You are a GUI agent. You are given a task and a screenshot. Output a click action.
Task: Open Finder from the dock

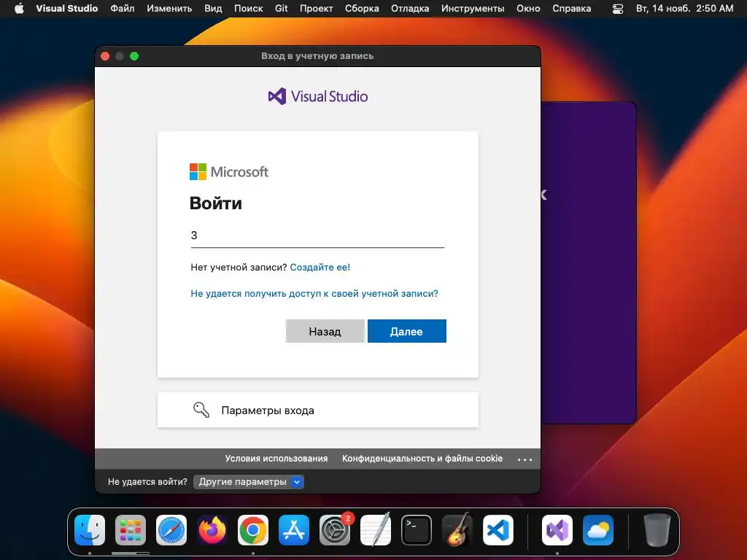point(90,530)
